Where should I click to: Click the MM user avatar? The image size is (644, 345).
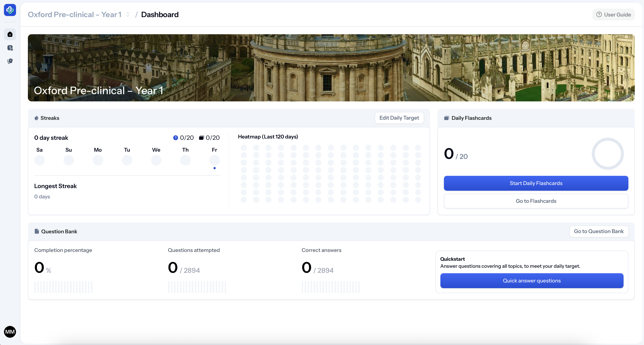(10, 332)
